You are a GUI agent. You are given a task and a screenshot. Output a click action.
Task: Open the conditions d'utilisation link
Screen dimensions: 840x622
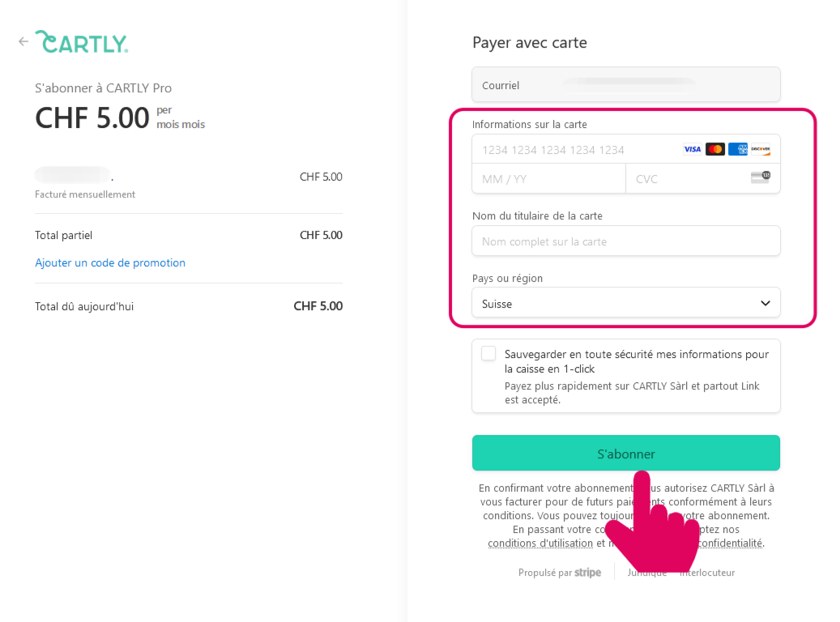(x=540, y=543)
